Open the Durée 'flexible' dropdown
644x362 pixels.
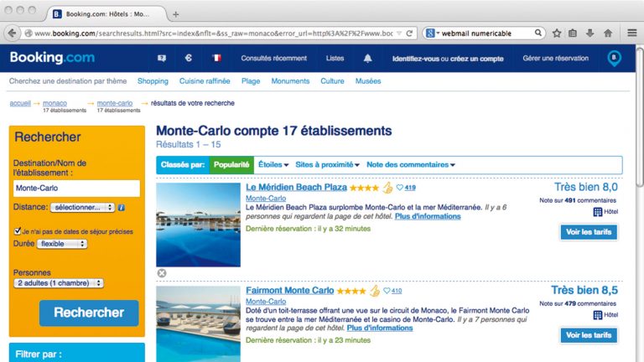click(x=62, y=244)
